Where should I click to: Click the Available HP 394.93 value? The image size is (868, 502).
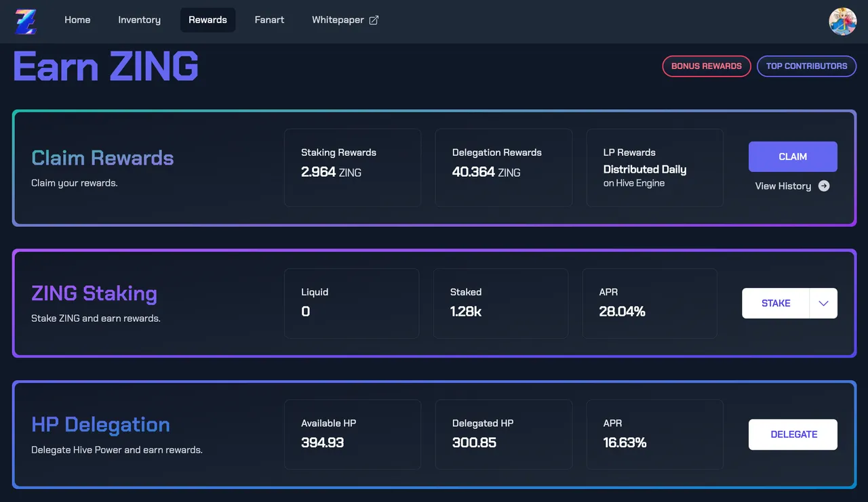point(322,442)
